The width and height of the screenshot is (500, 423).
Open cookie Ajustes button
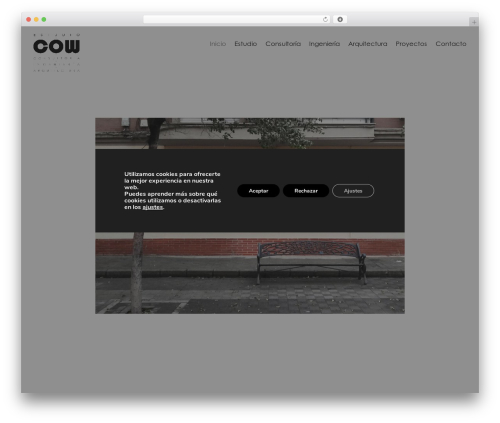[x=353, y=191]
